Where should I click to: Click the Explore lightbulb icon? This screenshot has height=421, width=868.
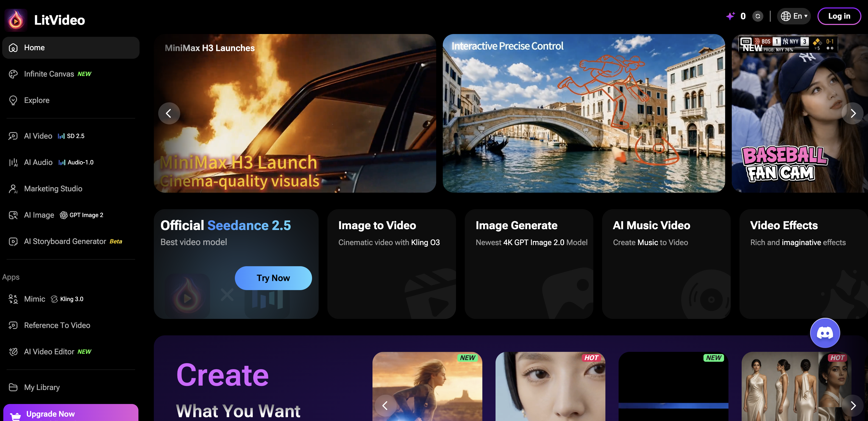pyautogui.click(x=13, y=100)
